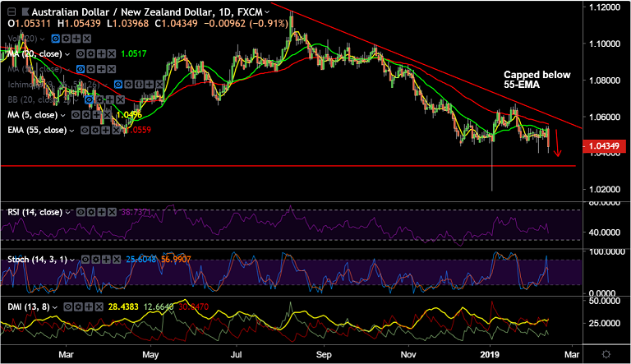Open Stoch (14, 3, 1) gear settings
The image size is (631, 364).
(96, 260)
